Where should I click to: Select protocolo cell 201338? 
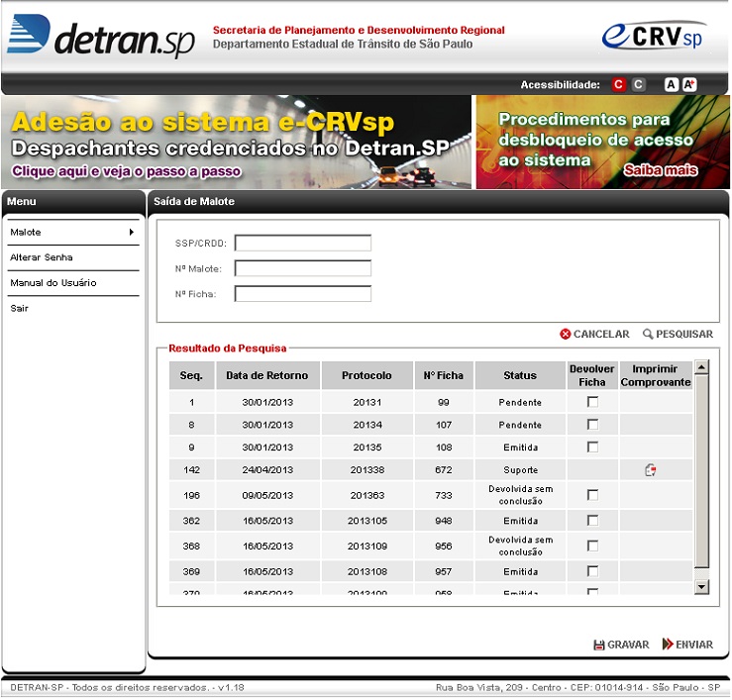coord(366,470)
